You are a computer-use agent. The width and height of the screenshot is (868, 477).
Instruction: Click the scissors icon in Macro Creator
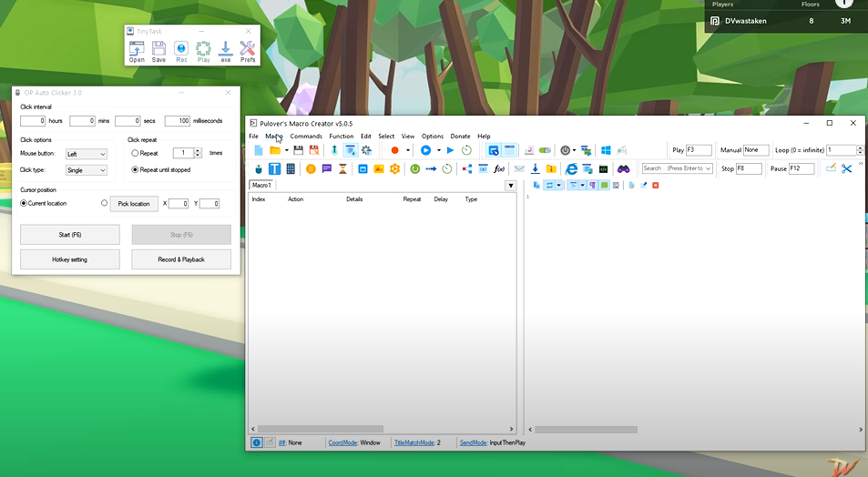click(846, 168)
